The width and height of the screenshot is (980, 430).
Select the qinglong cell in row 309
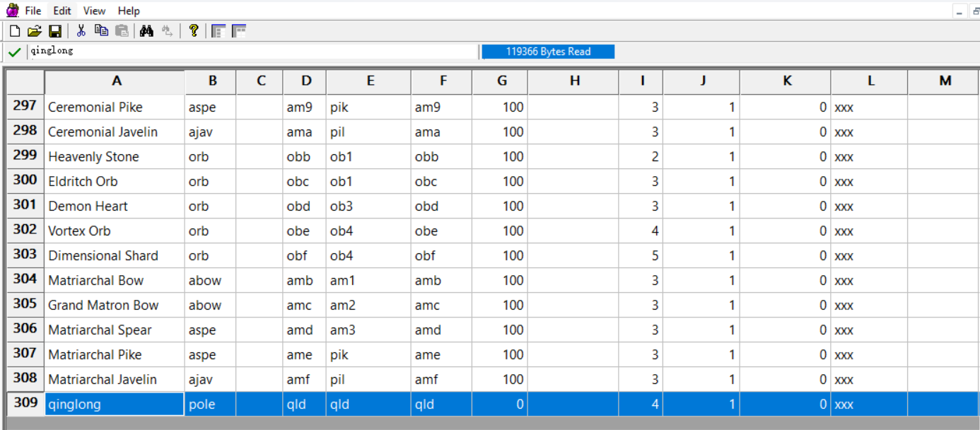coord(115,404)
